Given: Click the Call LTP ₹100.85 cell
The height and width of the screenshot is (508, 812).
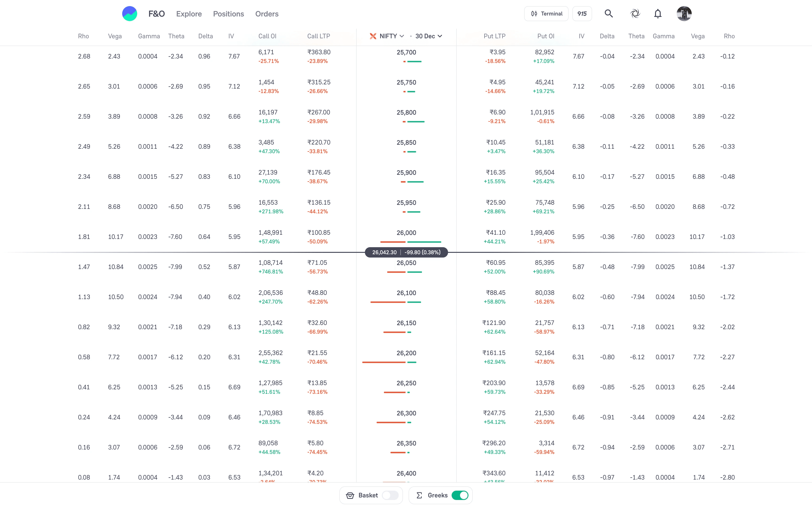Looking at the screenshot, I should pos(319,233).
